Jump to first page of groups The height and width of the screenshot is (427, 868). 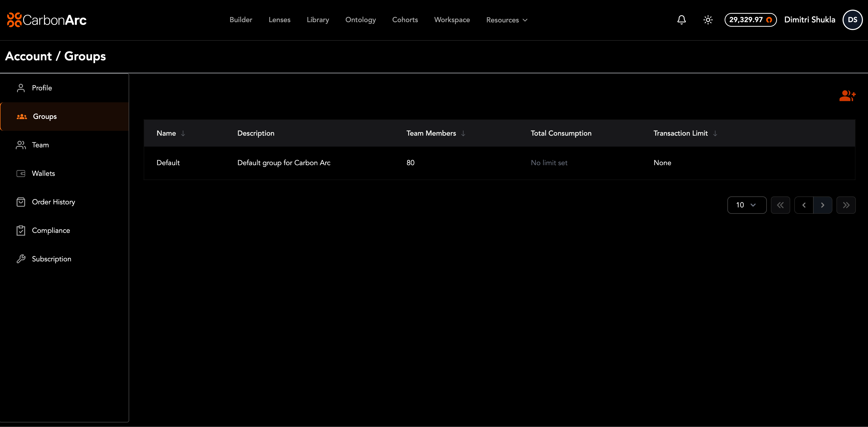click(x=780, y=205)
